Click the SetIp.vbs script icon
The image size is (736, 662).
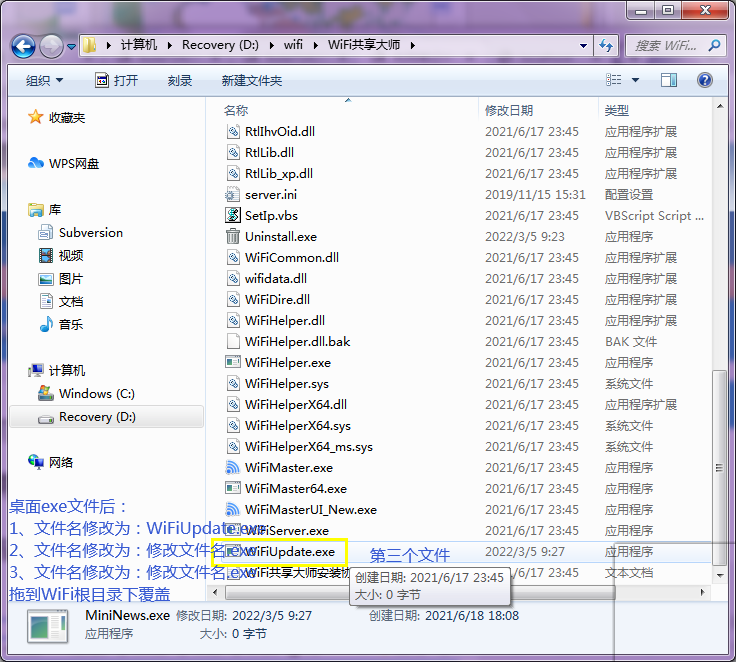(x=233, y=216)
